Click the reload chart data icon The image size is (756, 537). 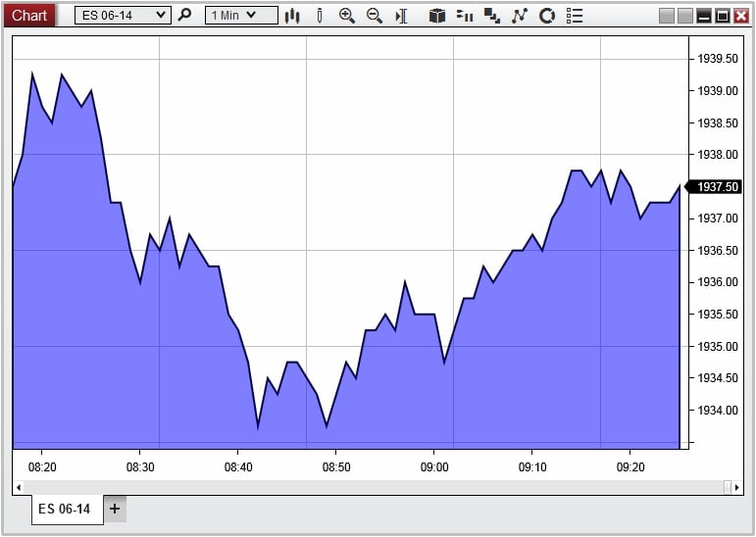(x=547, y=16)
